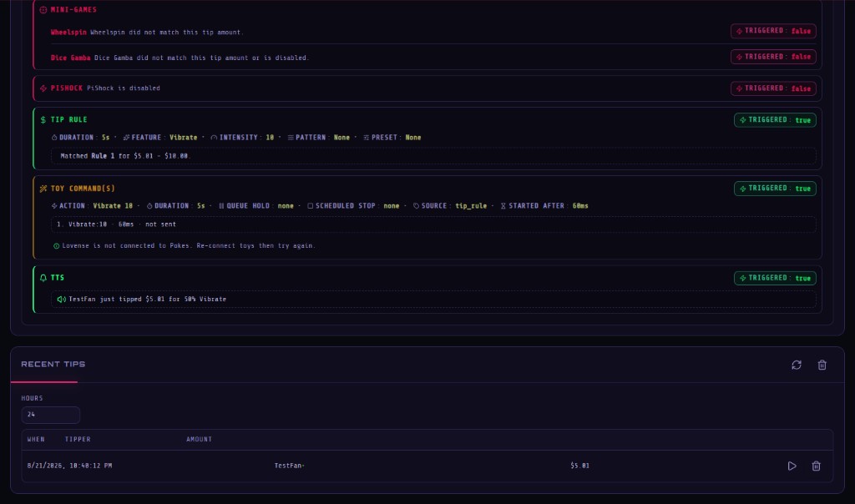This screenshot has width=855, height=504.
Task: Click '1. Vibrate:10 · 60ms · not sent' row
Action: (x=433, y=224)
